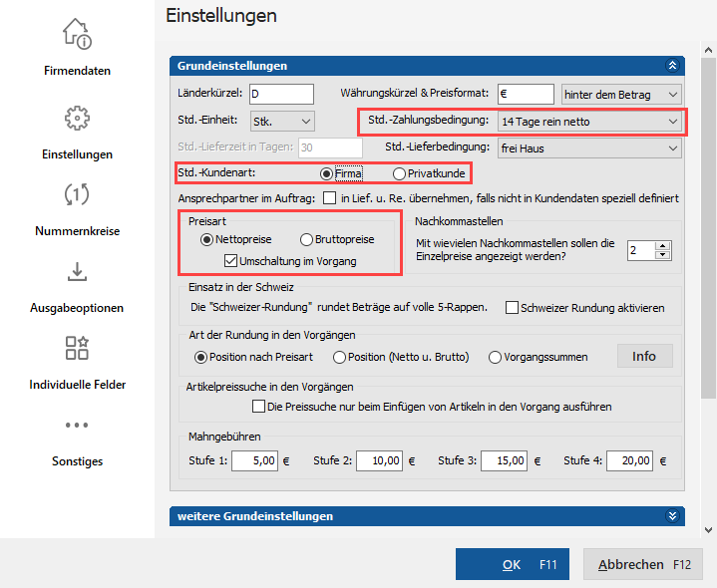This screenshot has height=588, width=717.
Task: Collapse the Grundeinstellungen section chevron
Action: [x=672, y=66]
